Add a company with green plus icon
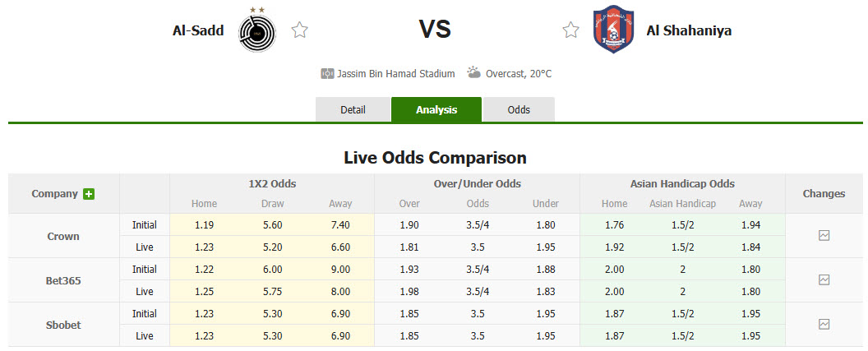 point(89,194)
